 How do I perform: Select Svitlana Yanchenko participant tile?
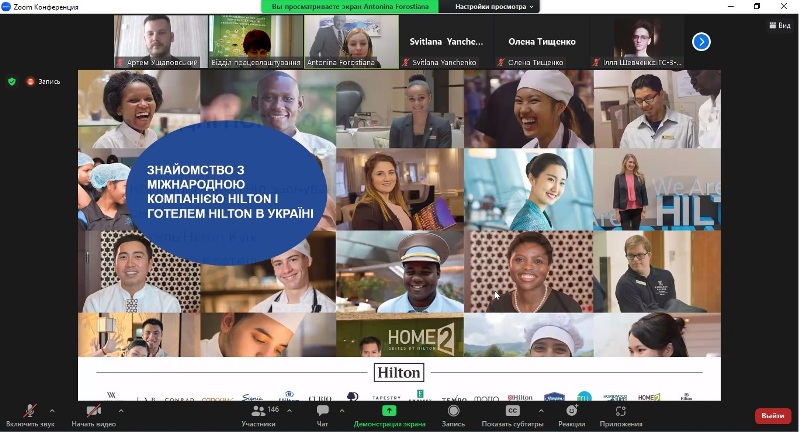446,41
